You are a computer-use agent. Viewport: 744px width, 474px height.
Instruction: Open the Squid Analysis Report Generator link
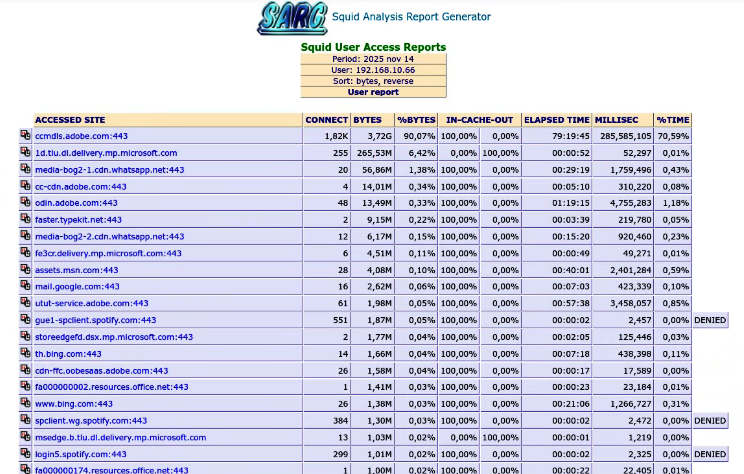(x=411, y=17)
